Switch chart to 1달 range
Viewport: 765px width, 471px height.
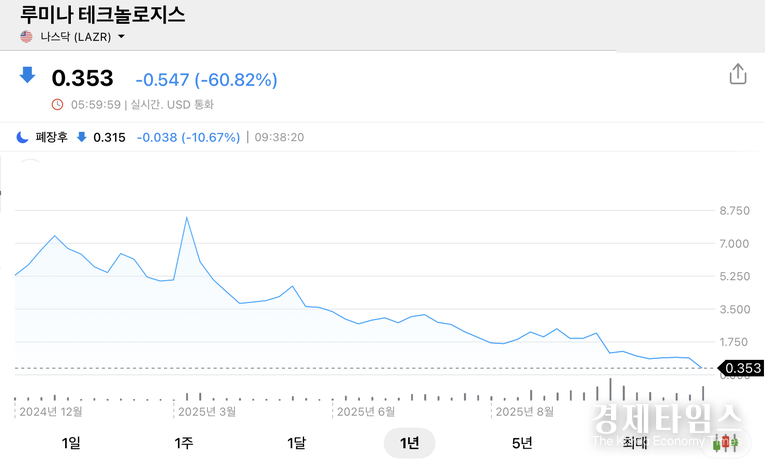[x=296, y=443]
